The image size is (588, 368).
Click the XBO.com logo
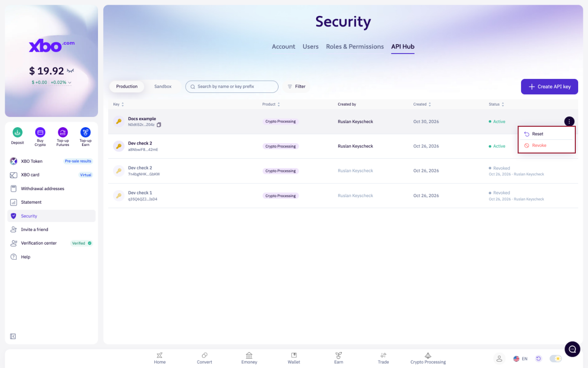pos(52,46)
